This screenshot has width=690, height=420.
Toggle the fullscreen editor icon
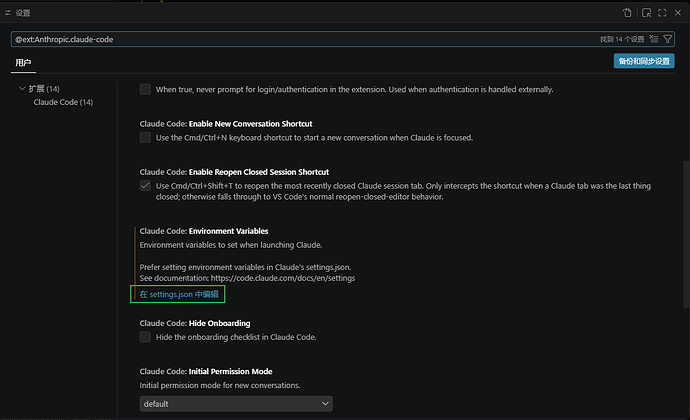662,13
